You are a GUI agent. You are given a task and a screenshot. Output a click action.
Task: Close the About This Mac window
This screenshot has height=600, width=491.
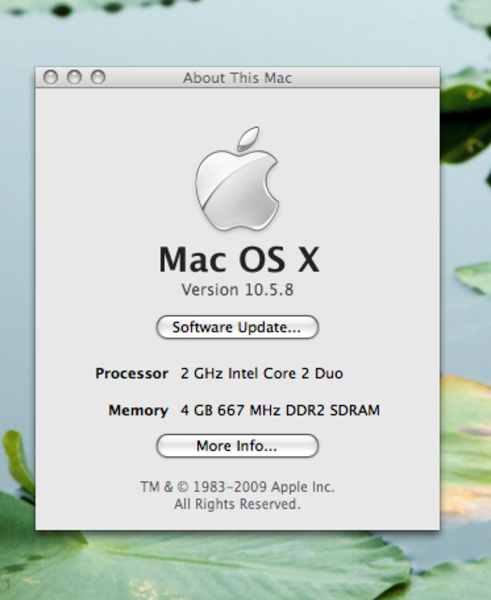(x=51, y=77)
